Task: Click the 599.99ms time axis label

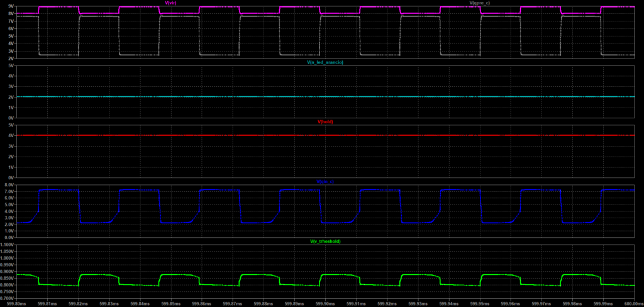Action: [603, 304]
